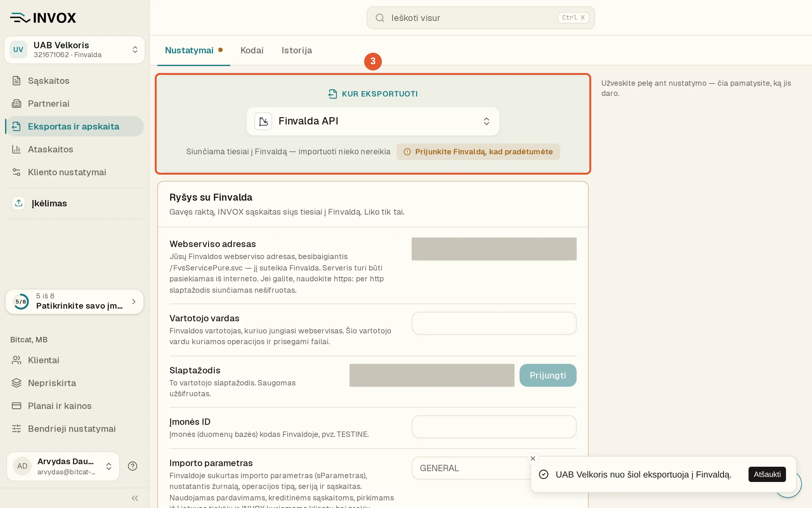Open Bendrieji nustatymai
Viewport: 812px width, 508px height.
pyautogui.click(x=75, y=429)
